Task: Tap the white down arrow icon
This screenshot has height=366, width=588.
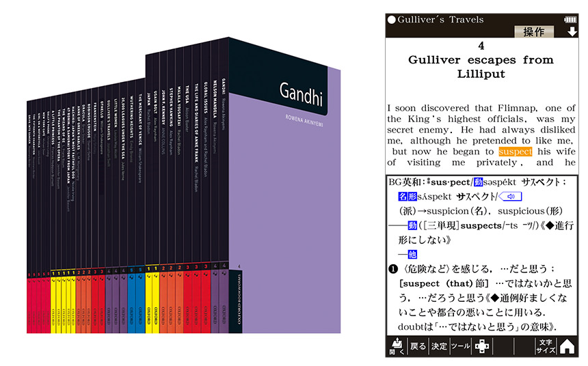Action: tap(572, 32)
